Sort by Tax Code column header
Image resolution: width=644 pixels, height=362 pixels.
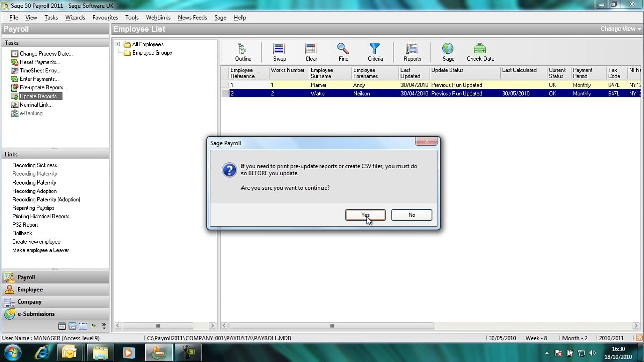pos(617,73)
